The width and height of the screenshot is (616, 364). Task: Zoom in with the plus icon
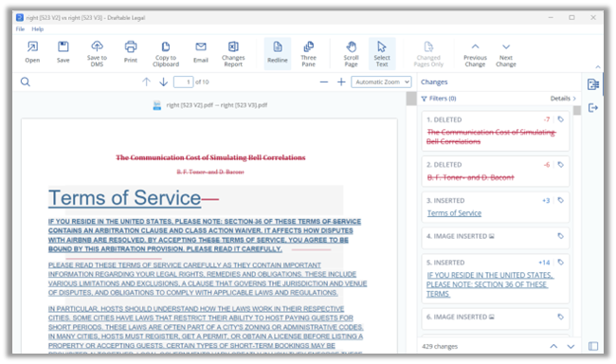341,82
